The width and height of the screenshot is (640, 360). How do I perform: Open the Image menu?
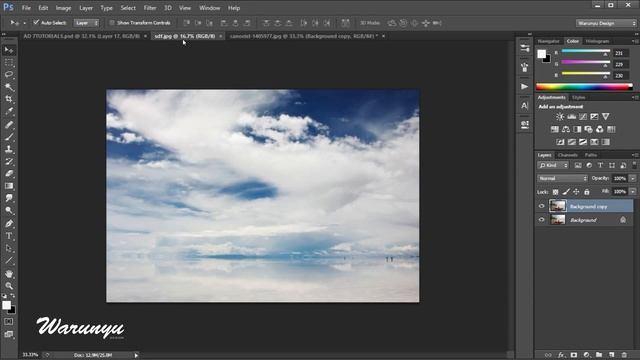63,8
